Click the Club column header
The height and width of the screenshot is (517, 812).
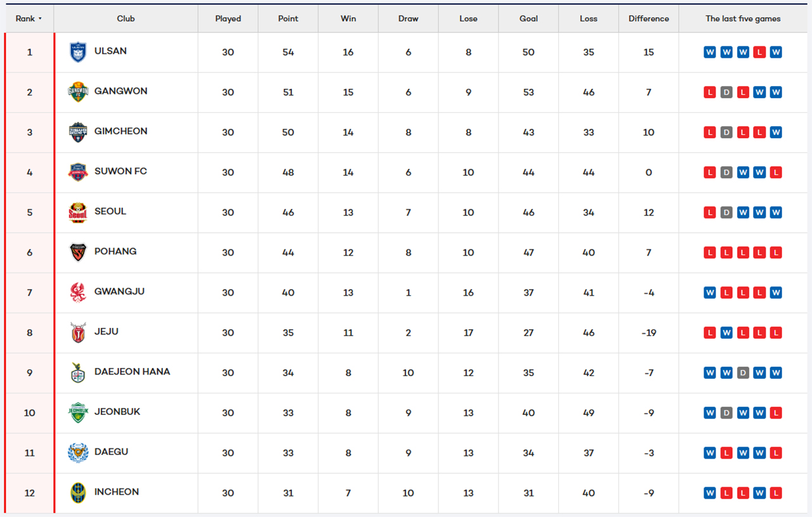tap(126, 19)
